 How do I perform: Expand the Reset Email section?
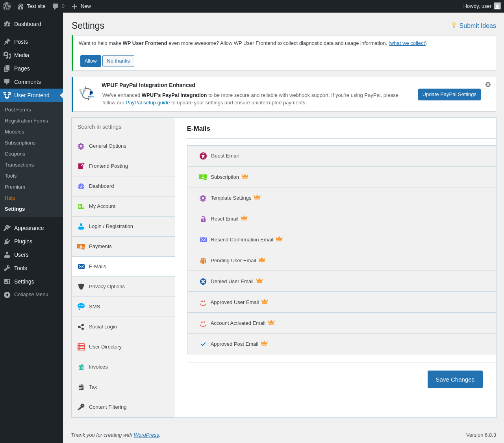[x=341, y=219]
